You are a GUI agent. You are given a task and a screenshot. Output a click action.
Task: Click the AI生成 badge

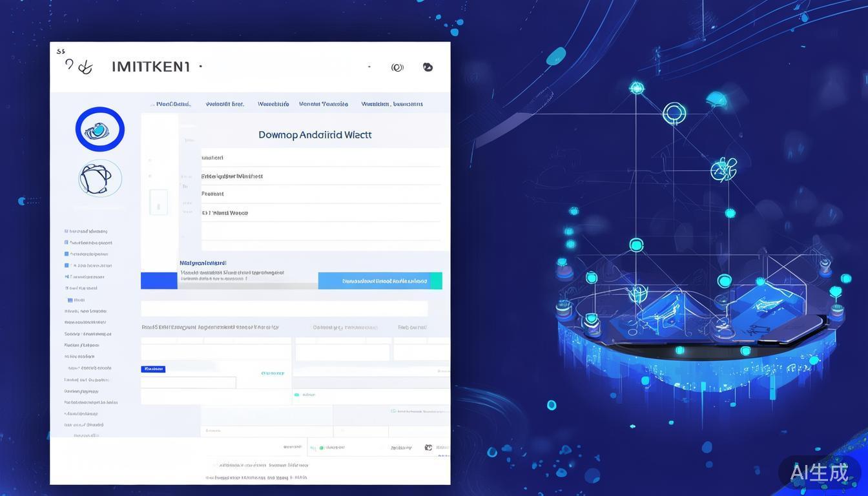(x=819, y=473)
